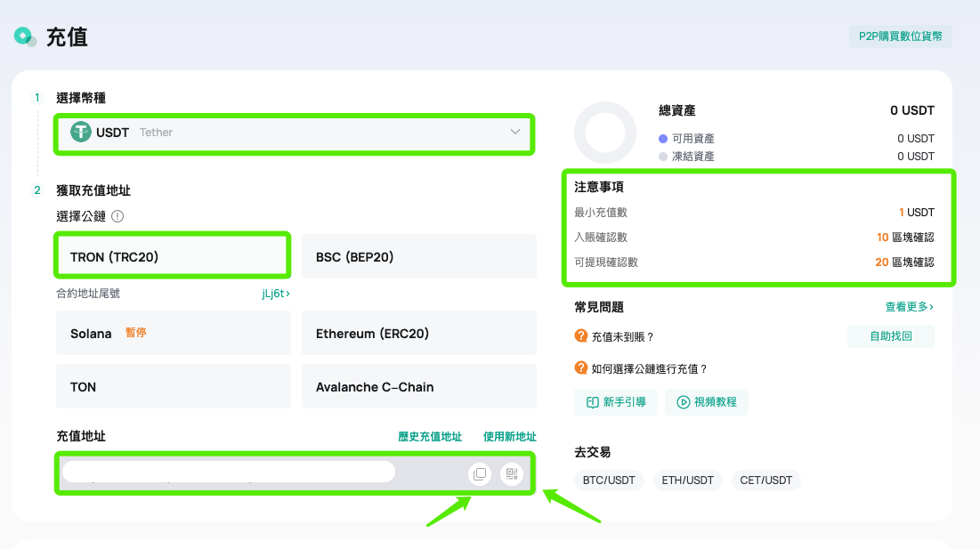Select the TRON (TRC20) network
Screen dimensions: 980x549
point(173,256)
